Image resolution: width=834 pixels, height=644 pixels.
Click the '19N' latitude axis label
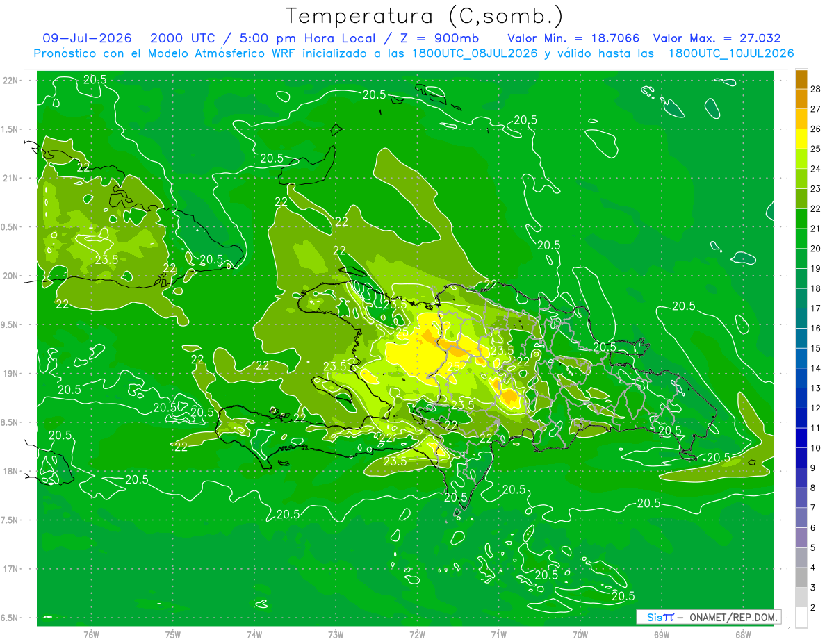click(11, 374)
